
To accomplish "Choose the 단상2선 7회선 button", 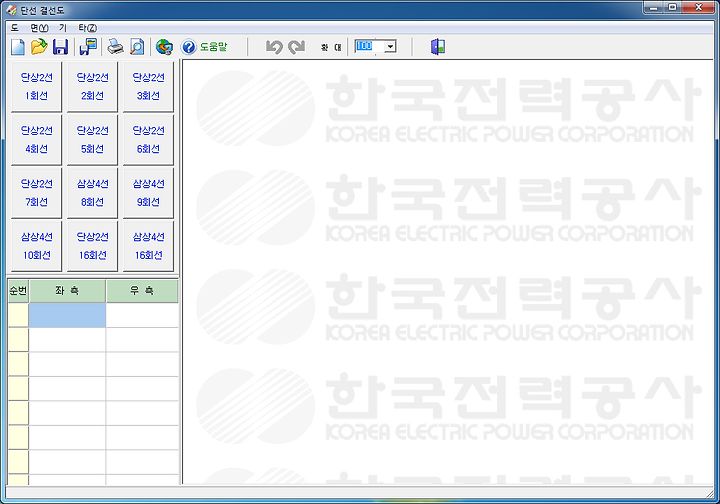I will (x=36, y=193).
